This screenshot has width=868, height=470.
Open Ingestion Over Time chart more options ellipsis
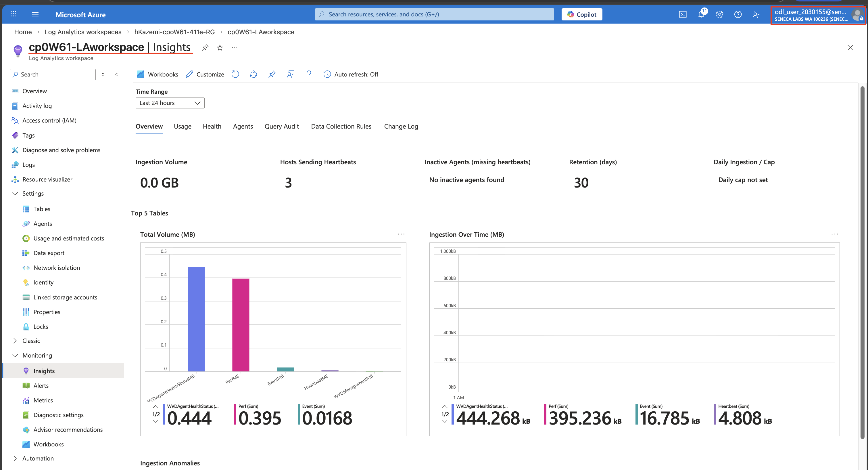(835, 234)
